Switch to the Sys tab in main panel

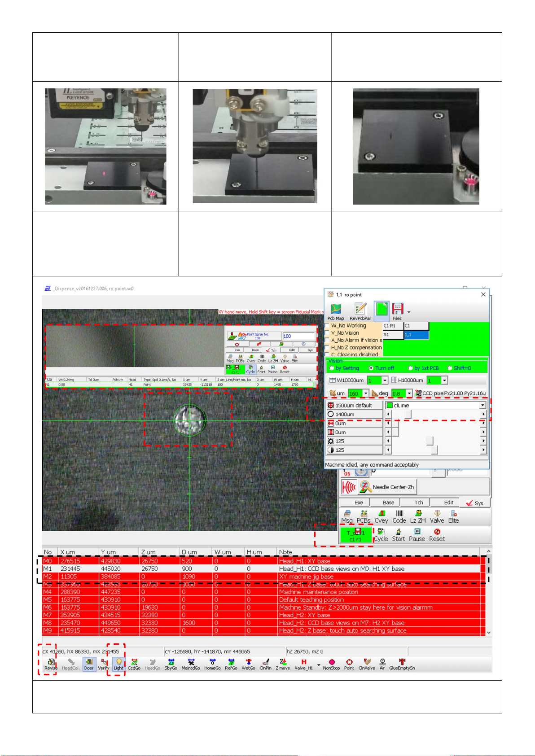point(475,503)
